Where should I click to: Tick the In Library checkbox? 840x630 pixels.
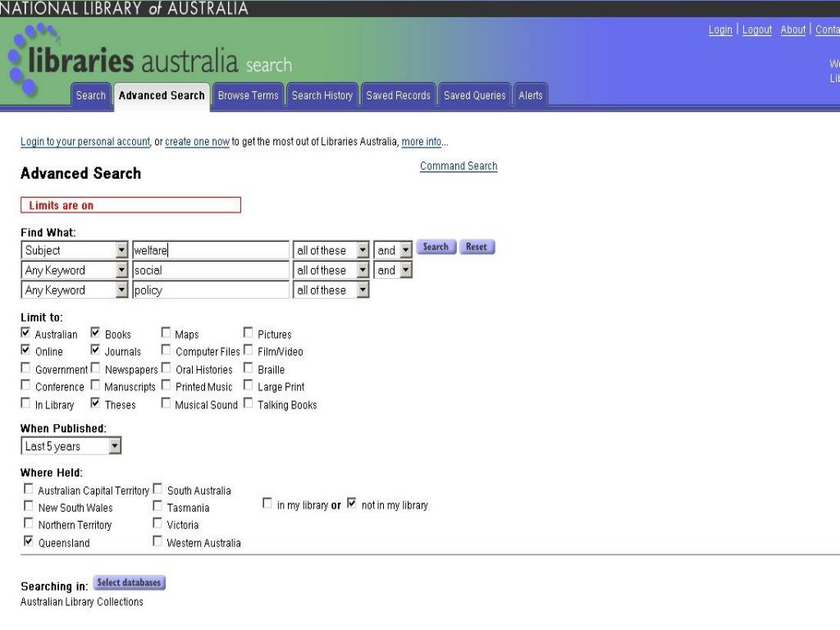tap(25, 403)
